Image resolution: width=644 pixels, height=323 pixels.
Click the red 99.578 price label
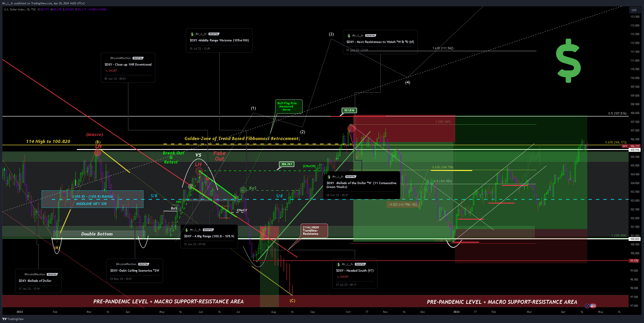coord(635,261)
